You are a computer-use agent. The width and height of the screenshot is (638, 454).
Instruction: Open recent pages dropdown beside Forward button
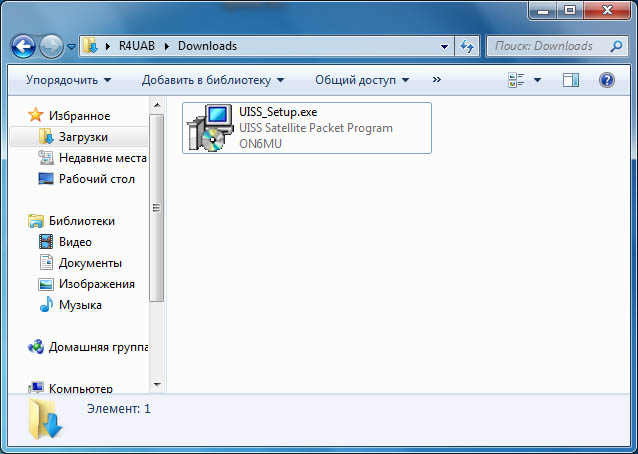(x=71, y=47)
